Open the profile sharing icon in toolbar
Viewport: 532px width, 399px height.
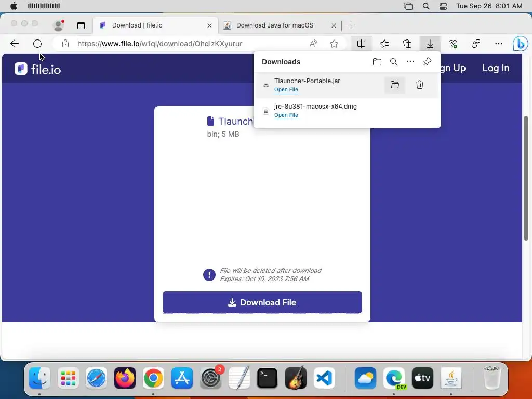coord(476,44)
